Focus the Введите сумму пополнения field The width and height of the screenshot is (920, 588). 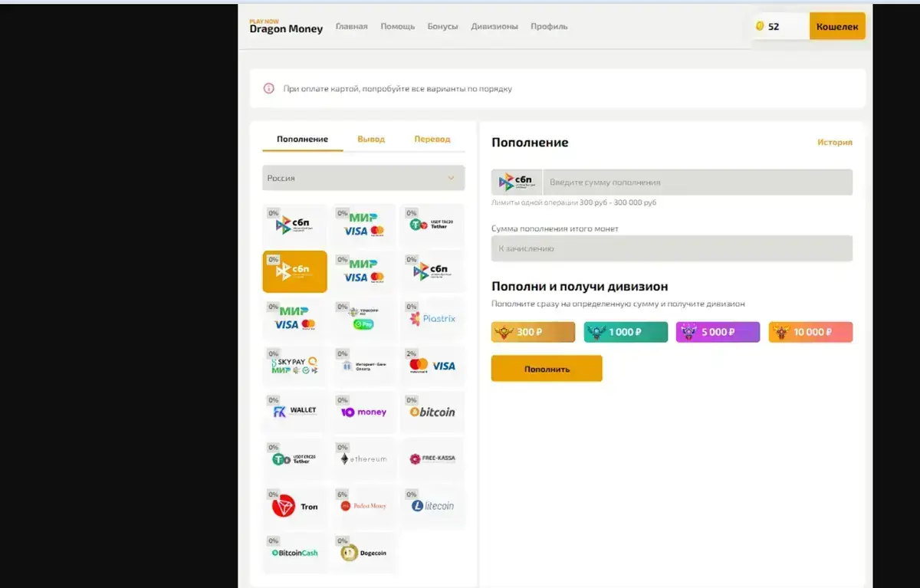tap(697, 182)
